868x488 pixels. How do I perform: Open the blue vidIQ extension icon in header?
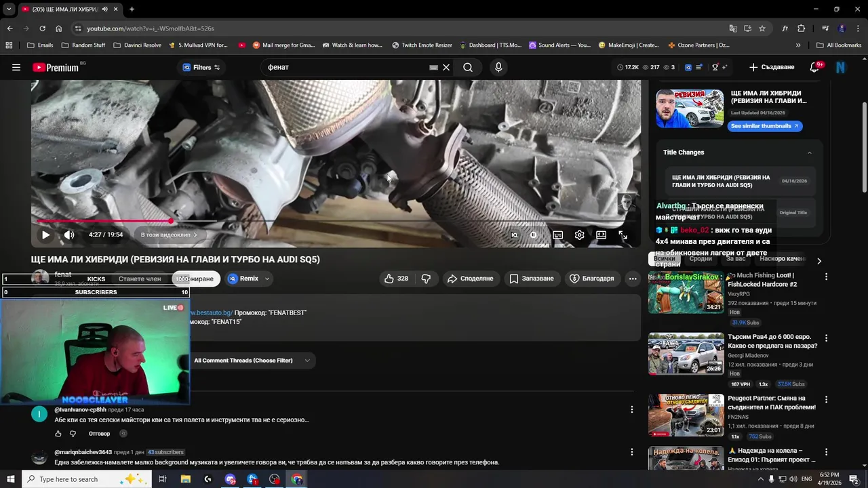click(x=688, y=67)
